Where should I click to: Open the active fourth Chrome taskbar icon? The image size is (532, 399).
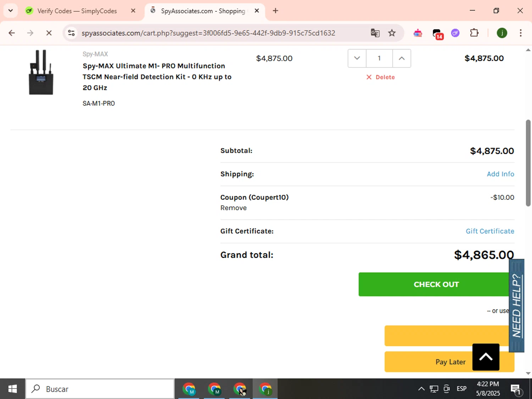265,389
